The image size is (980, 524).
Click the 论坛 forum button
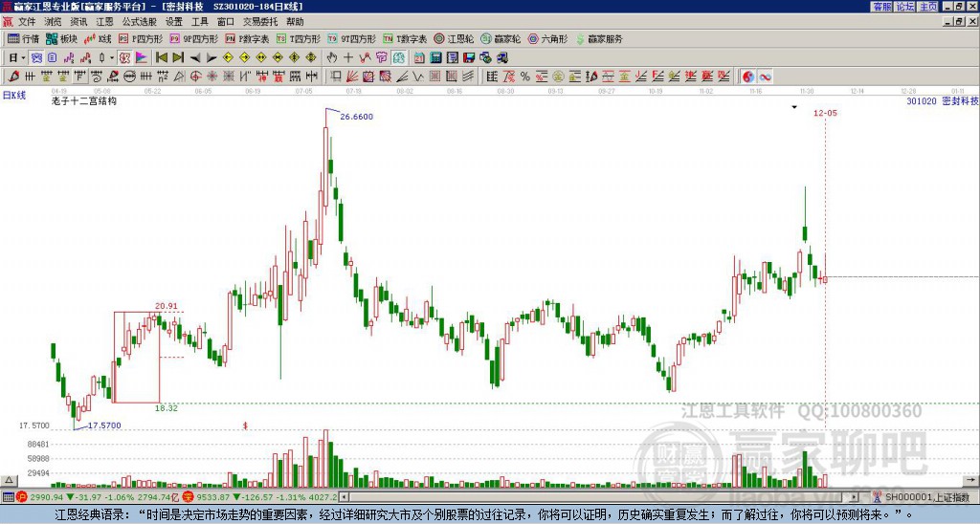pos(905,7)
